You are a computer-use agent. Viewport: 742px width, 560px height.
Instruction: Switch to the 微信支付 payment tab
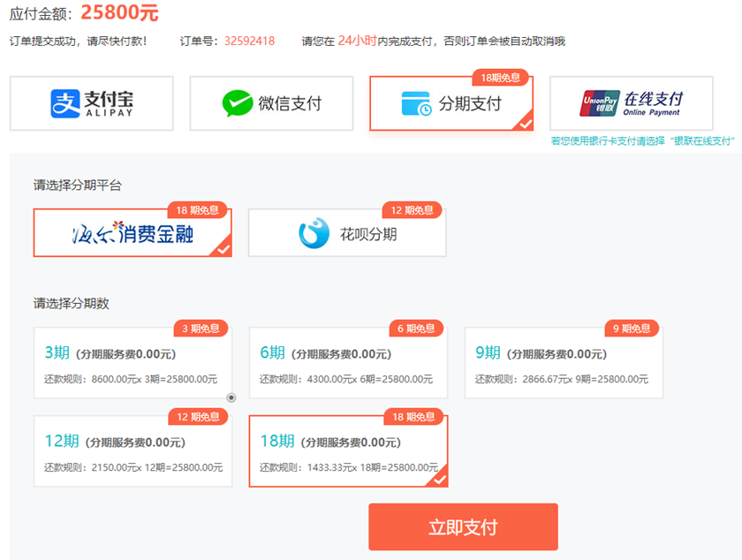point(271,103)
